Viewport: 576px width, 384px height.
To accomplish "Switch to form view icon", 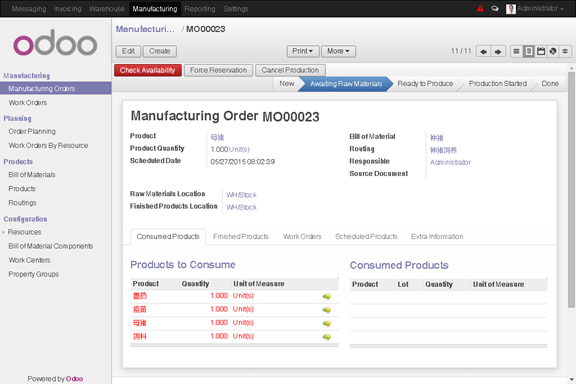I will pos(529,51).
